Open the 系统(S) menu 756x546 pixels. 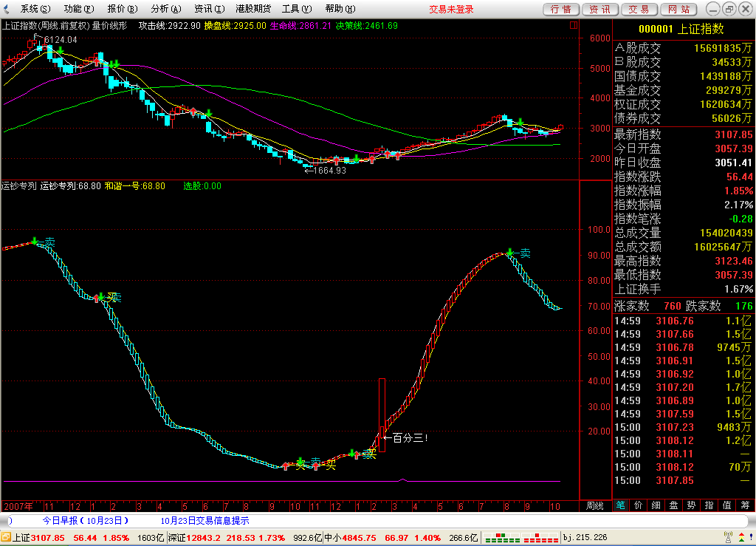click(35, 9)
